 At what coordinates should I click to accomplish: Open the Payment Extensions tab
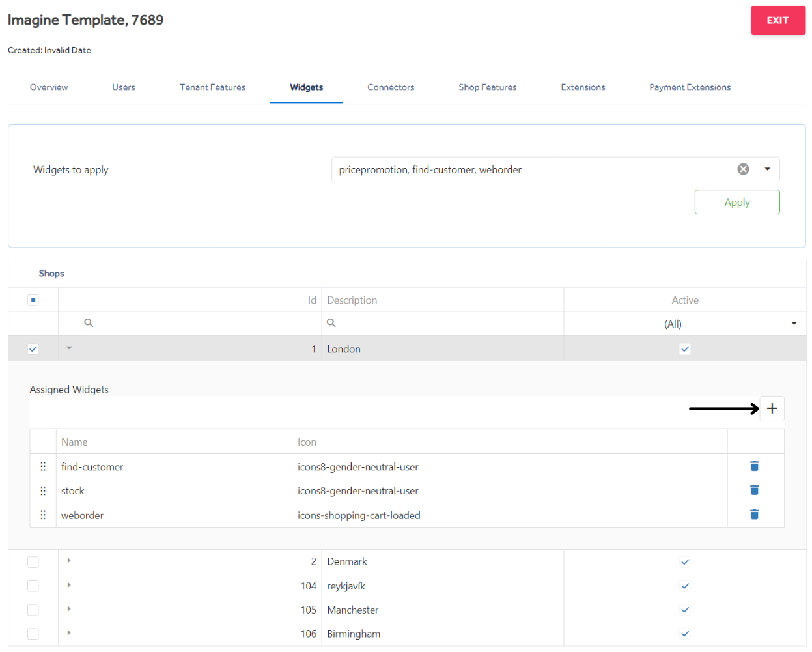(x=690, y=87)
